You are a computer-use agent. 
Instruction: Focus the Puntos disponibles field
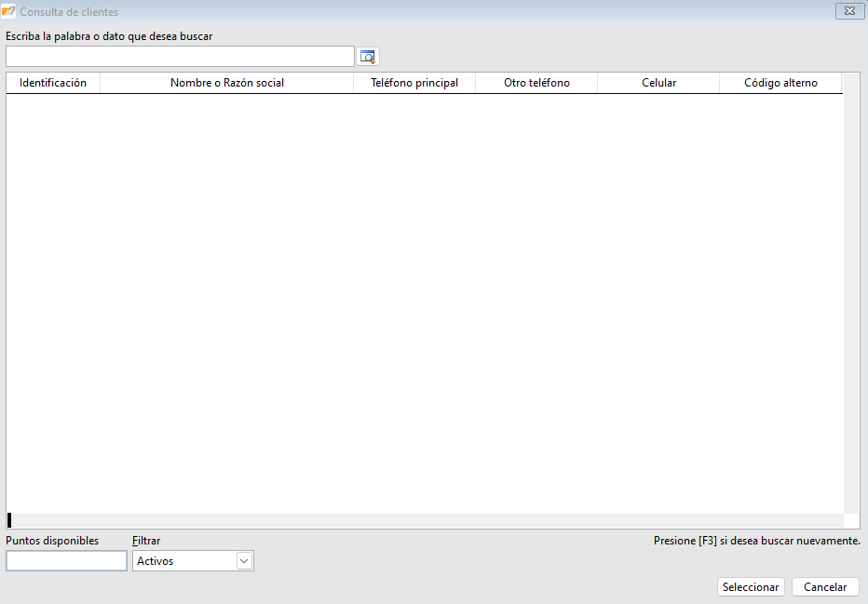click(66, 561)
